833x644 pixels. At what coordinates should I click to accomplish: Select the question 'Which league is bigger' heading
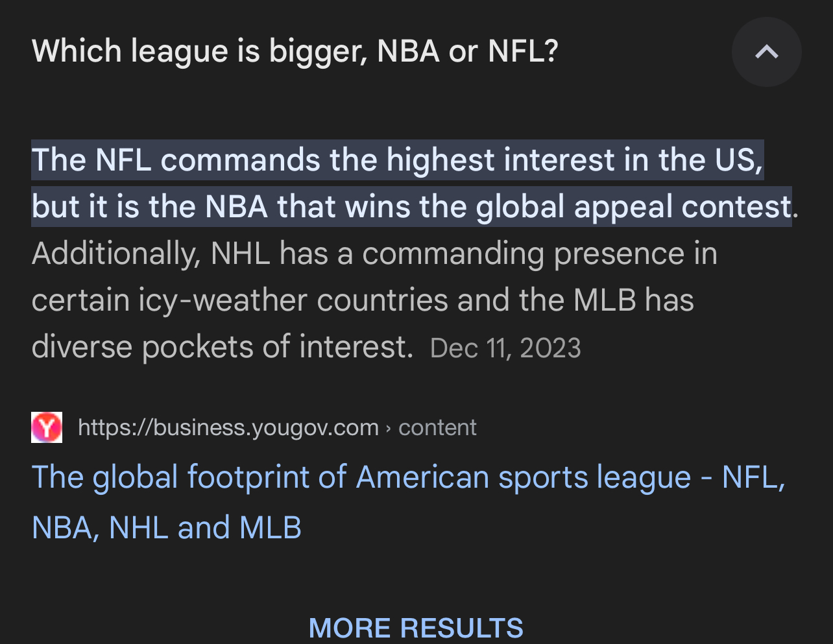pyautogui.click(x=295, y=52)
